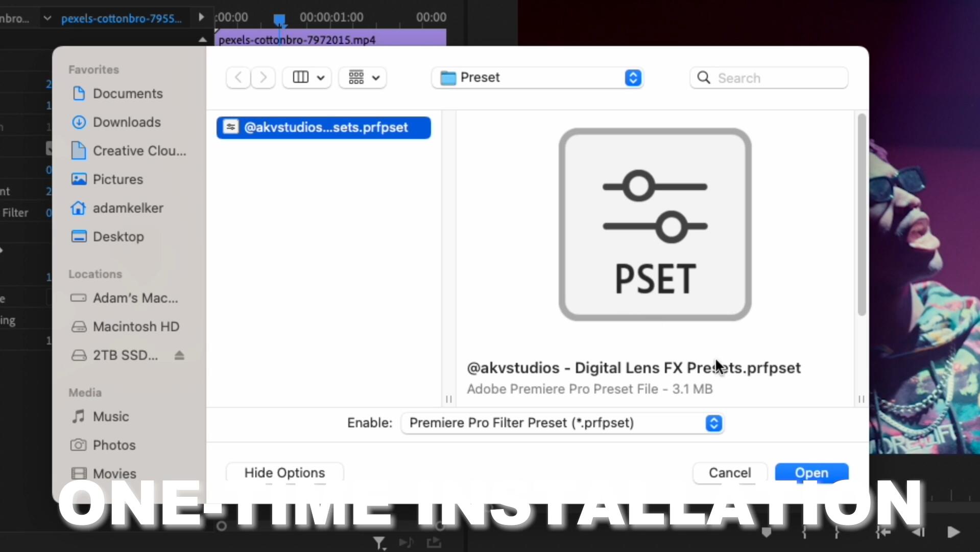Collapse triangle above effect controls timeline

click(202, 39)
